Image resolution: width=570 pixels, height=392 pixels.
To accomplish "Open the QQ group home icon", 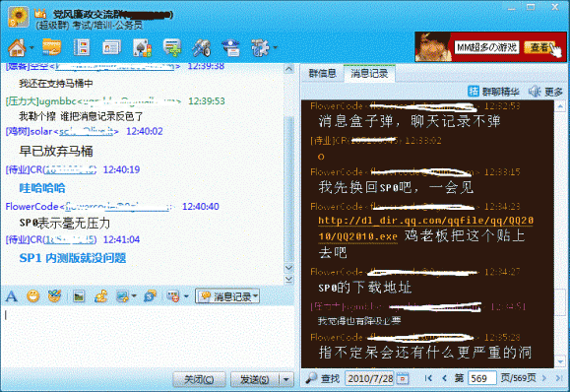I will pos(17,47).
